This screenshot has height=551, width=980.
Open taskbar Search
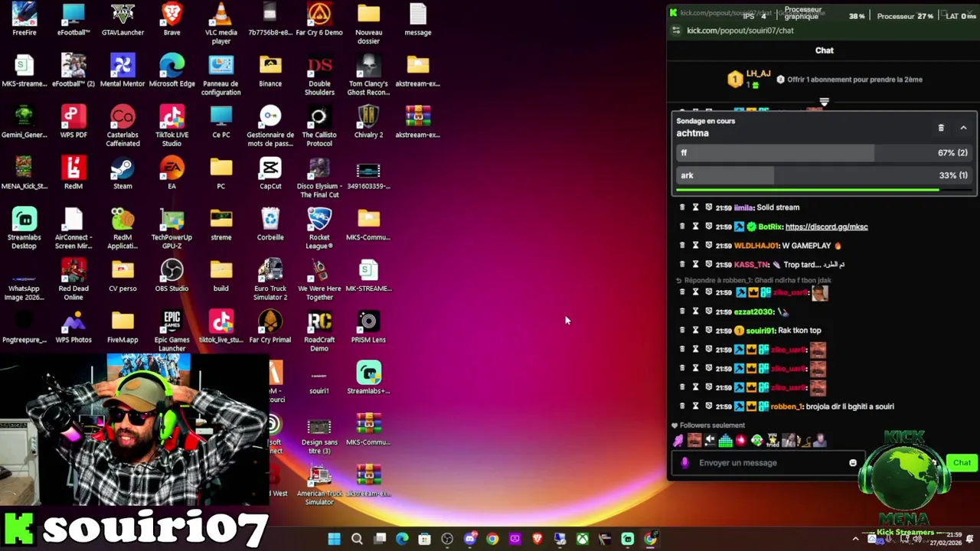pyautogui.click(x=357, y=539)
